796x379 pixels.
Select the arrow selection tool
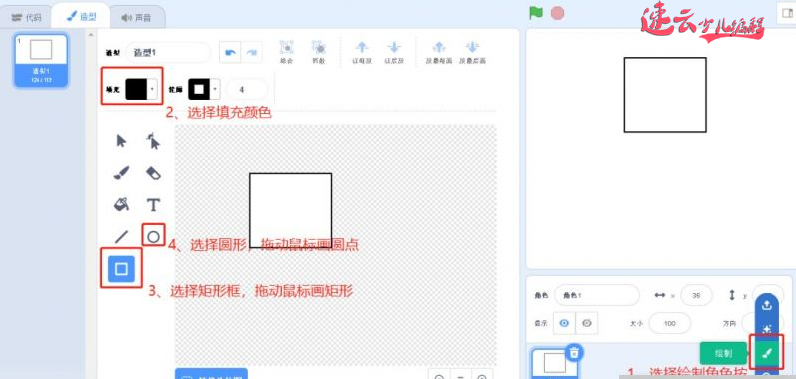[121, 141]
